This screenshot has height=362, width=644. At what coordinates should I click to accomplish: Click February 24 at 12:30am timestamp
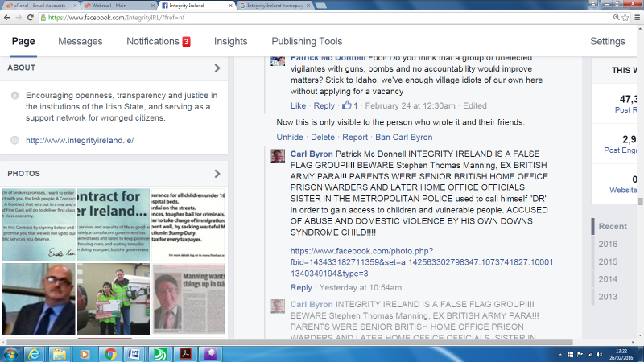[410, 105]
